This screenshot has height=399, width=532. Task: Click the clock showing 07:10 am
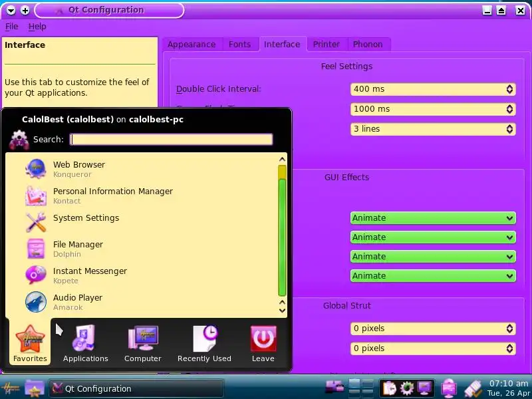tap(509, 388)
